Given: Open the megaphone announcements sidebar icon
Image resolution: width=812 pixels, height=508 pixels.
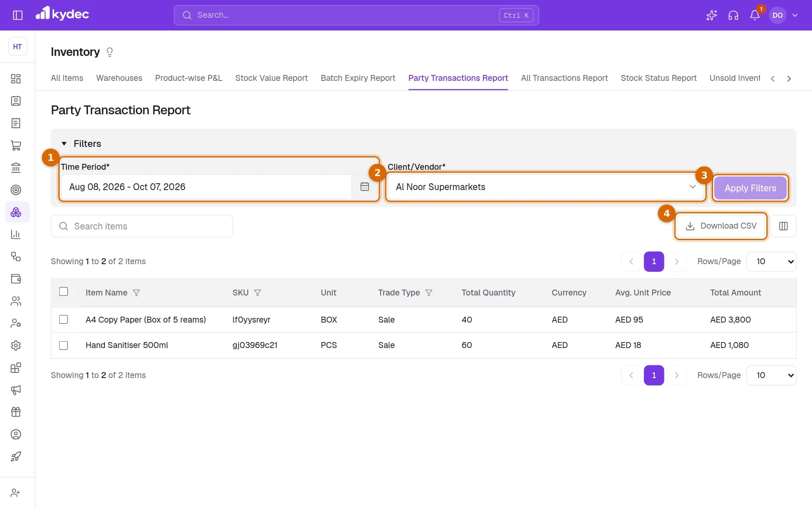Looking at the screenshot, I should (16, 390).
